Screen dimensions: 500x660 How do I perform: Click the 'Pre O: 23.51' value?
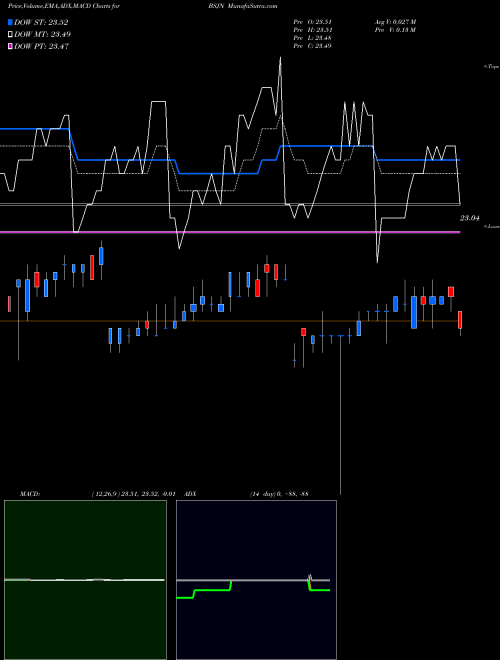pyautogui.click(x=313, y=21)
